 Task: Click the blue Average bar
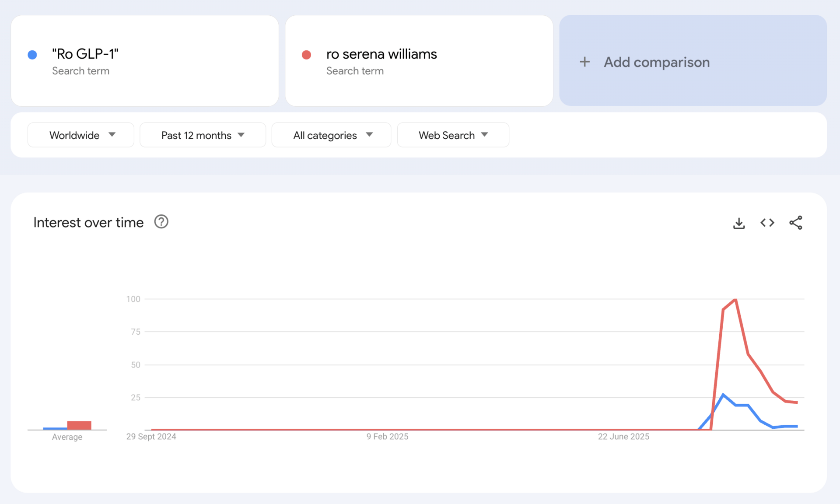[55, 428]
